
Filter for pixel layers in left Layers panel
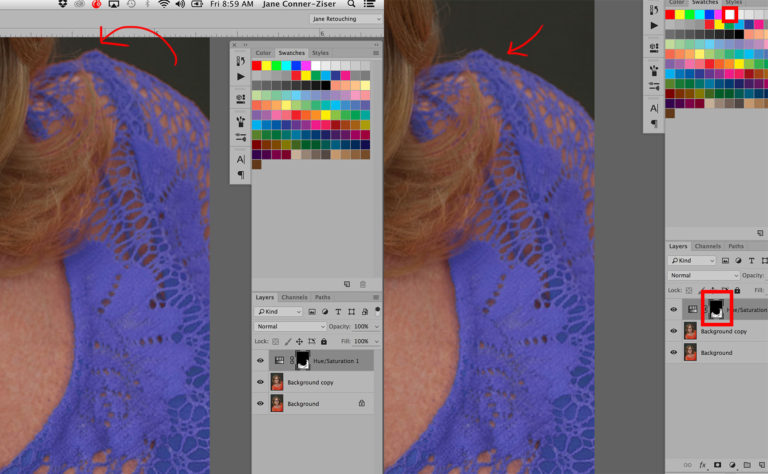pos(312,311)
